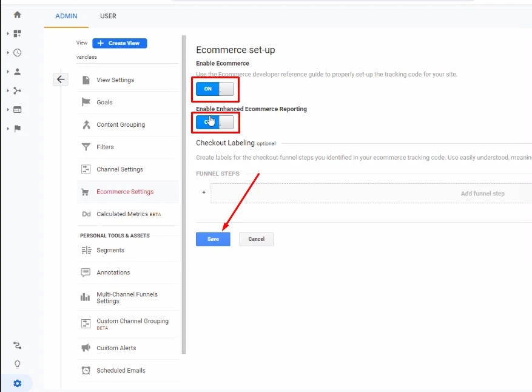Viewport: 532px width, 392px height.
Task: Collapse the admin panel with back arrow
Action: (60, 79)
